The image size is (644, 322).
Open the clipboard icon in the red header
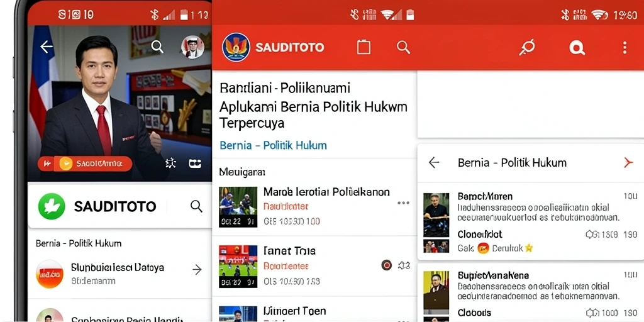click(x=364, y=47)
